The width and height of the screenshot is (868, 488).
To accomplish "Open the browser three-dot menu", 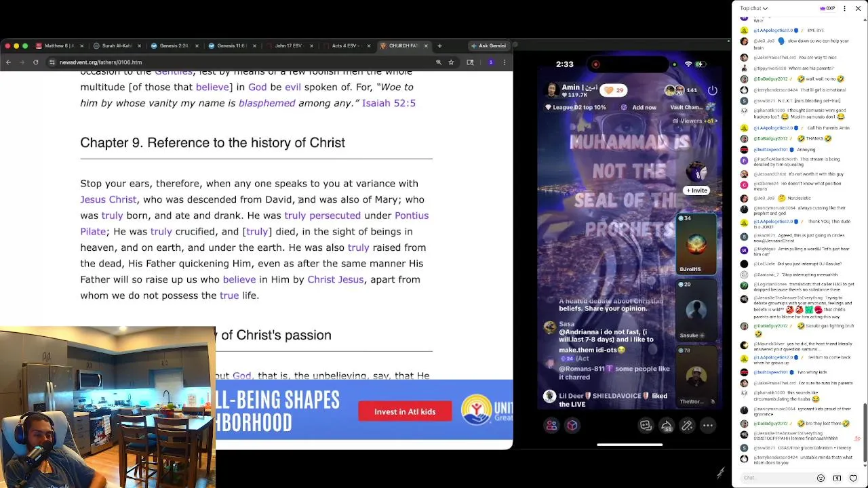I will 504,62.
